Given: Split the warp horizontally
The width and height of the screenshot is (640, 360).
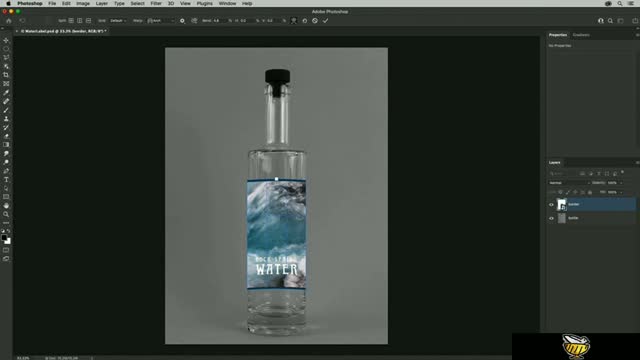Looking at the screenshot, I should 88,20.
